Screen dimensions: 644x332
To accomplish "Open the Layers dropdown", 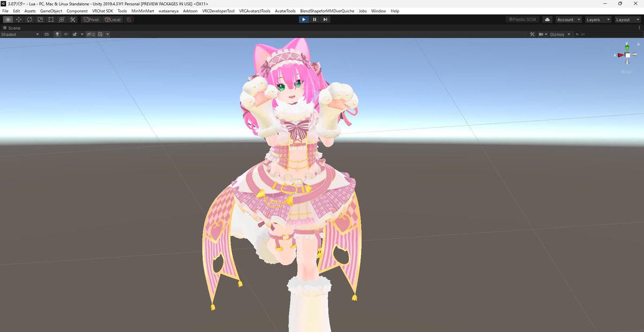I will click(598, 19).
